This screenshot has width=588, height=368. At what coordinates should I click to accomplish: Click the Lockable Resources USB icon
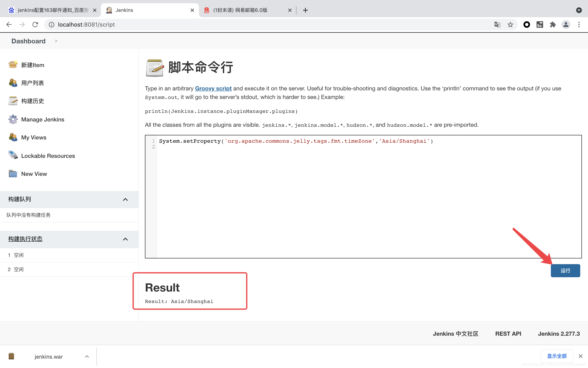13,155
